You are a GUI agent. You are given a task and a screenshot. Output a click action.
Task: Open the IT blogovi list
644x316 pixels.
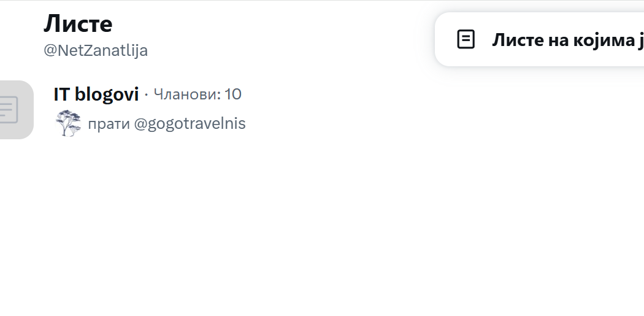coord(96,94)
